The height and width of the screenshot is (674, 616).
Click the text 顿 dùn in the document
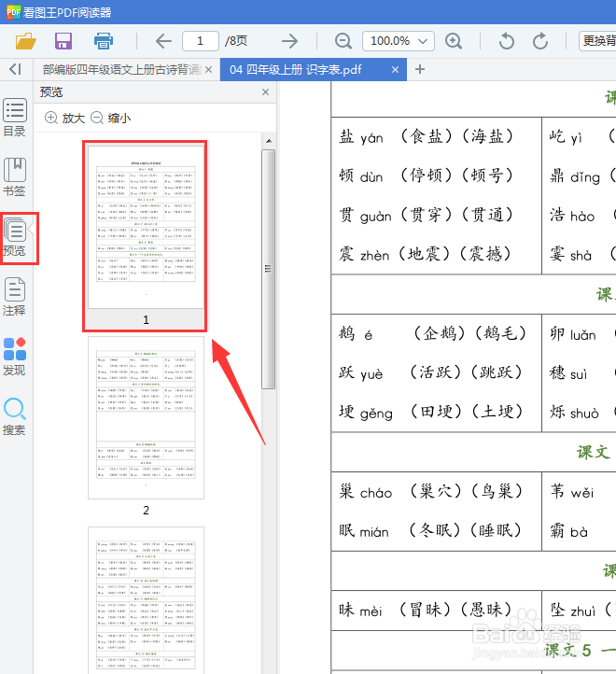[x=361, y=176]
